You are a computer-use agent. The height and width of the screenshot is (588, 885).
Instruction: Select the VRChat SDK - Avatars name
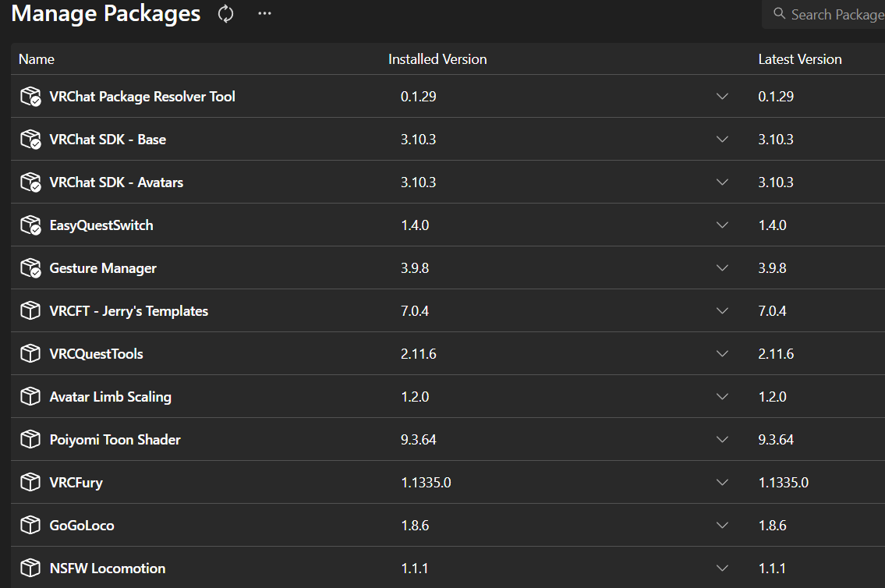point(116,182)
